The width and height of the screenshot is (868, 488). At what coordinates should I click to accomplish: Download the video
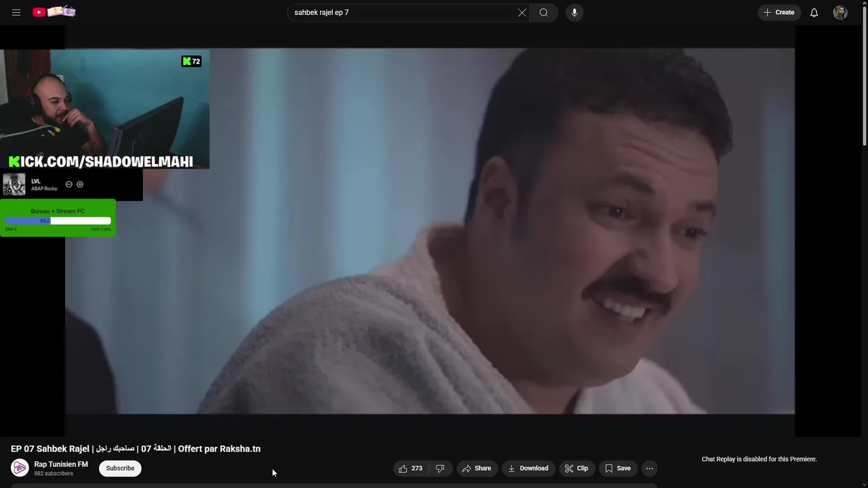coord(528,468)
